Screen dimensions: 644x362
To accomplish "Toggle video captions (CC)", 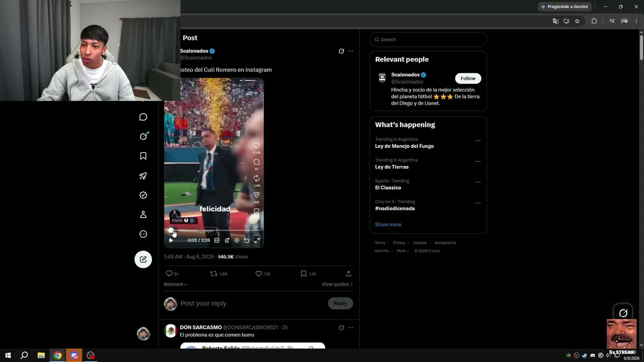I will coord(217,240).
